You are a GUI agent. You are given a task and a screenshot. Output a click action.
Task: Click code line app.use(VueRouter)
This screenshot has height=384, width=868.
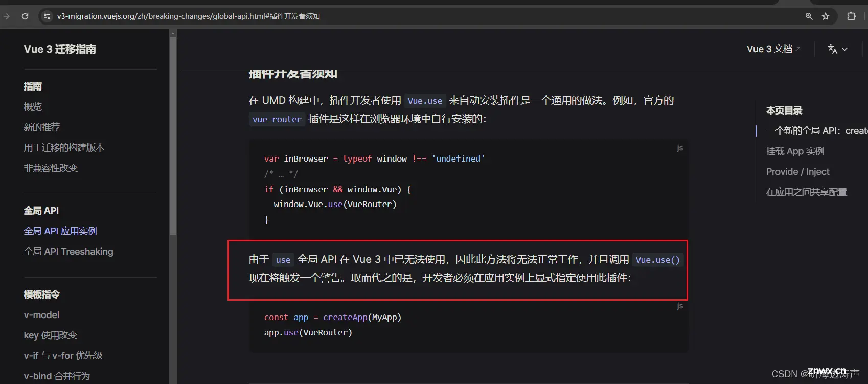308,332
